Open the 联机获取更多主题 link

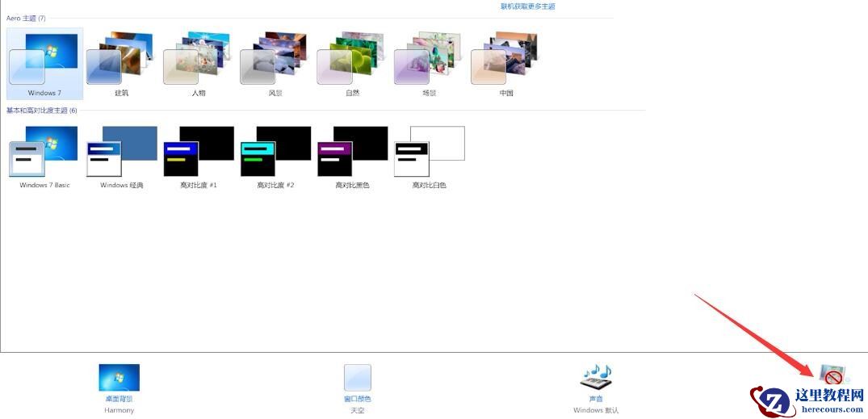pyautogui.click(x=527, y=6)
